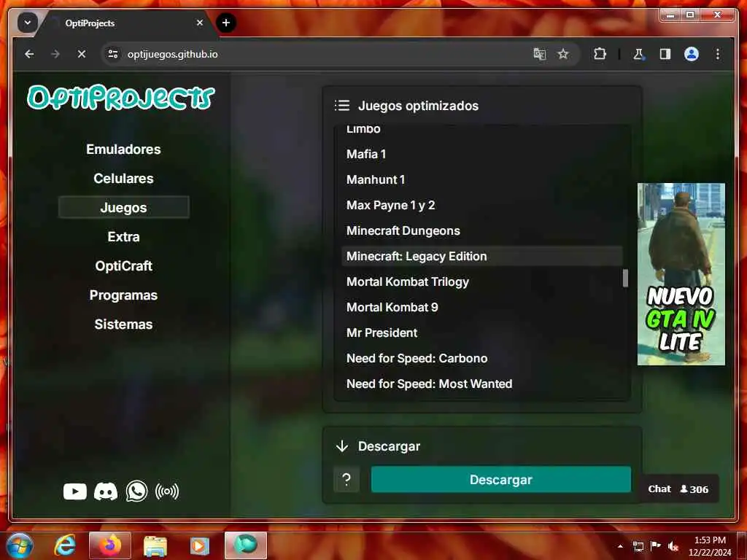Click the translate page icon
Image resolution: width=747 pixels, height=560 pixels.
539,54
